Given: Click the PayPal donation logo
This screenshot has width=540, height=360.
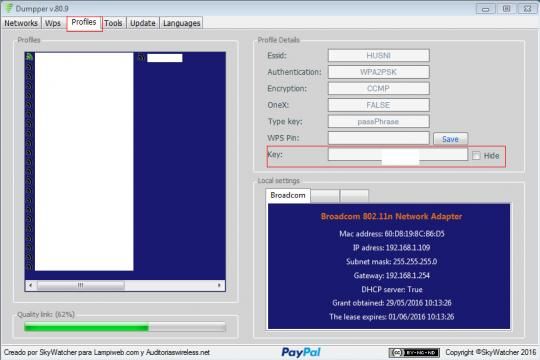Looking at the screenshot, I should pyautogui.click(x=301, y=352).
